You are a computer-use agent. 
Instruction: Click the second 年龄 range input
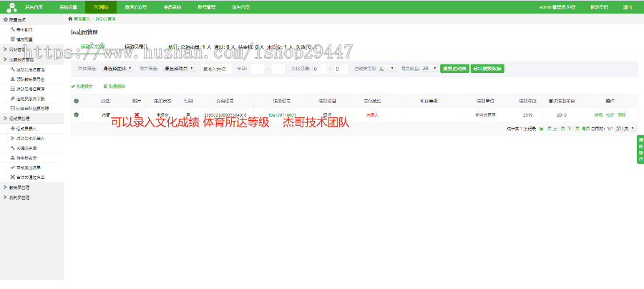278,69
